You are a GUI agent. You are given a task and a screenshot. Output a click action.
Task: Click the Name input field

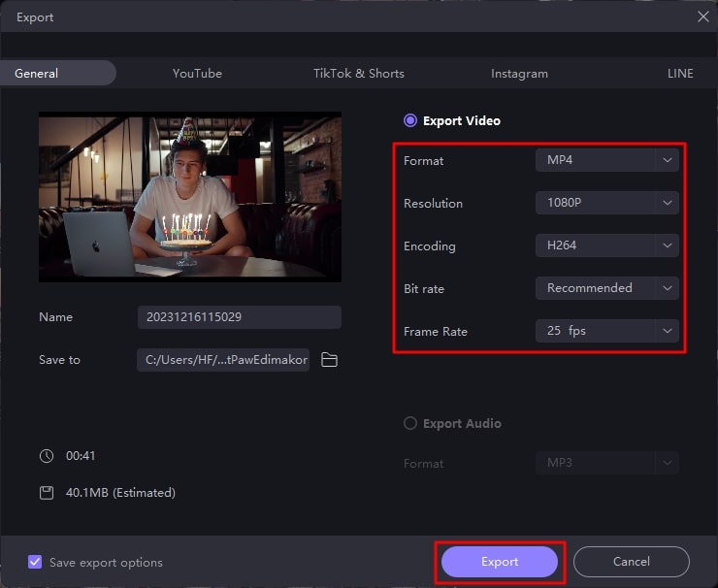tap(240, 317)
